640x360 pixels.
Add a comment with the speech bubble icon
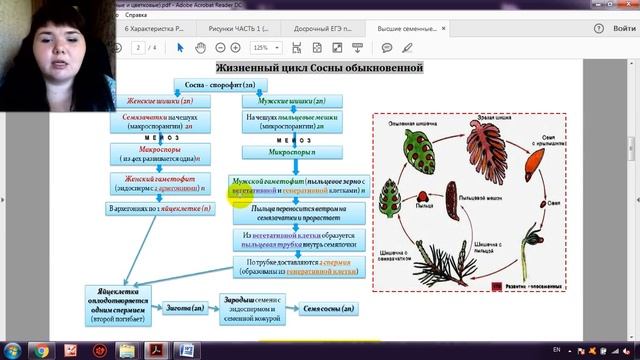tap(387, 48)
